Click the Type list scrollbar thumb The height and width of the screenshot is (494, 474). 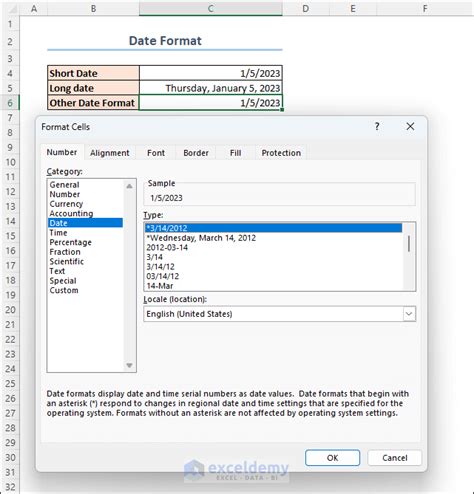pyautogui.click(x=409, y=244)
